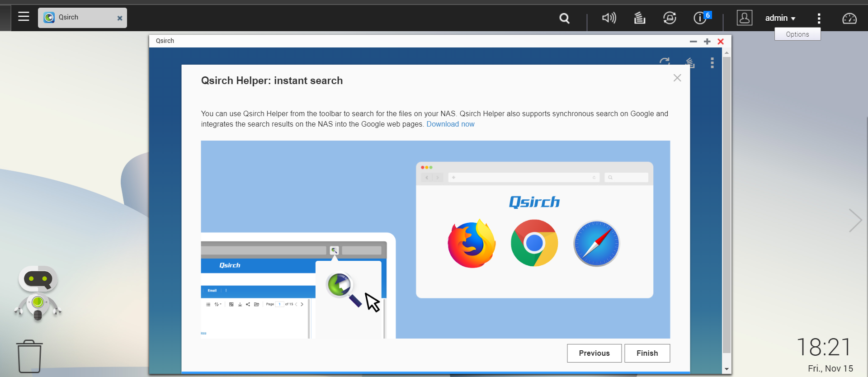Click the Chrome browser icon

(534, 243)
